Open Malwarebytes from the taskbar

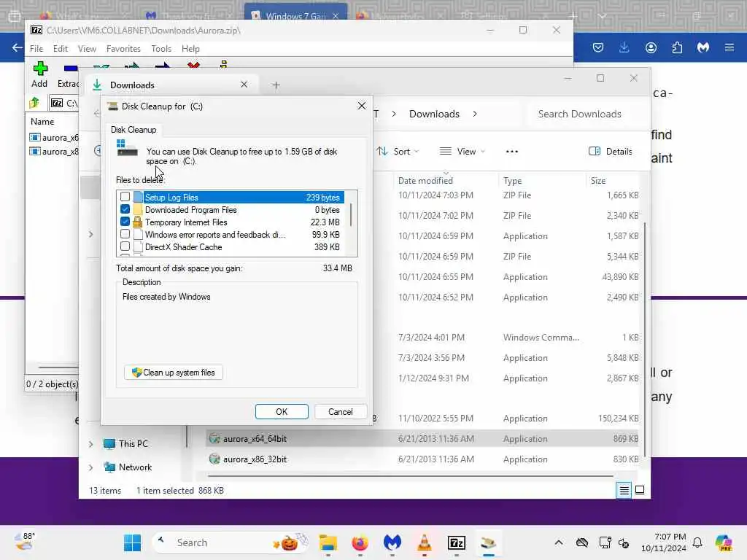pyautogui.click(x=392, y=542)
